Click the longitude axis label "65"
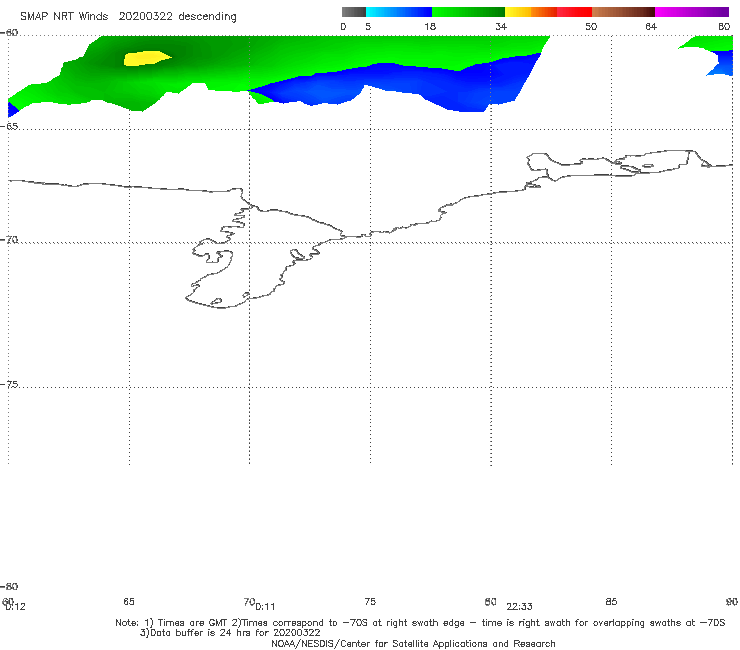This screenshot has height=650, width=740. click(x=129, y=601)
